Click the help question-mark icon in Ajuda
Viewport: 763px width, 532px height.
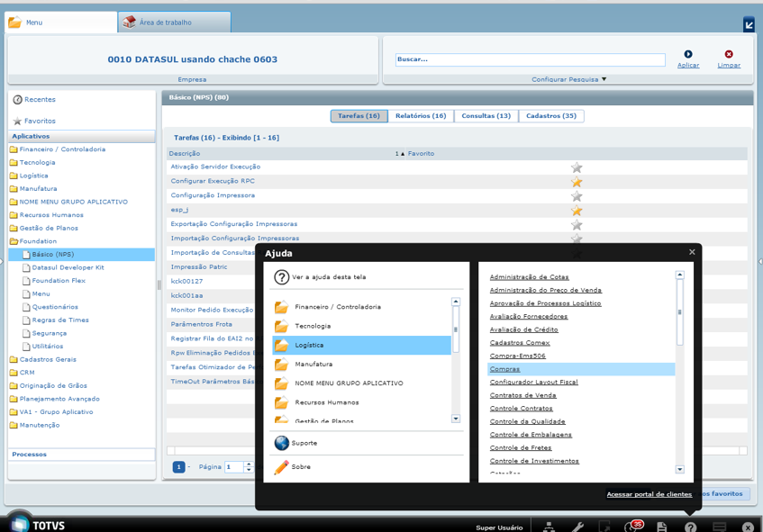(282, 277)
